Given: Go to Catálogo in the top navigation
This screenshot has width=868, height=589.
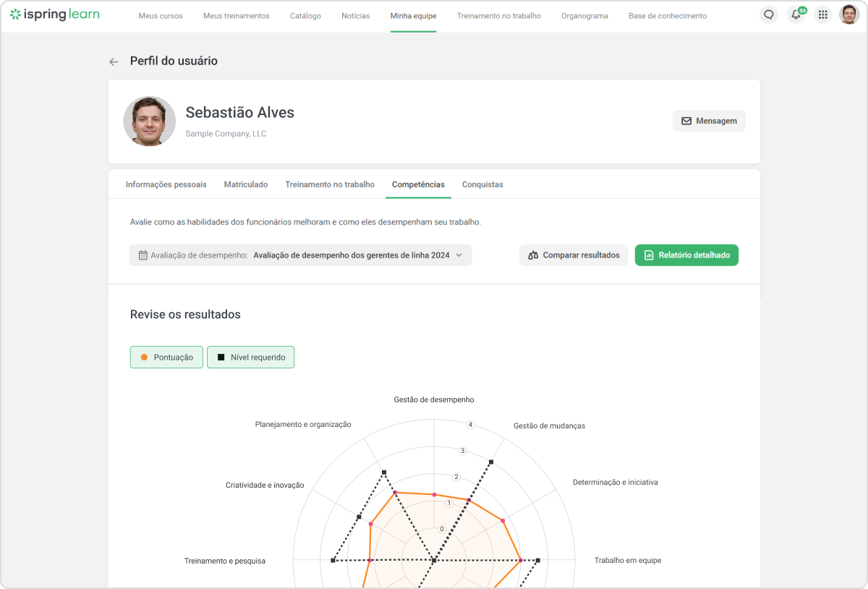Looking at the screenshot, I should point(305,16).
